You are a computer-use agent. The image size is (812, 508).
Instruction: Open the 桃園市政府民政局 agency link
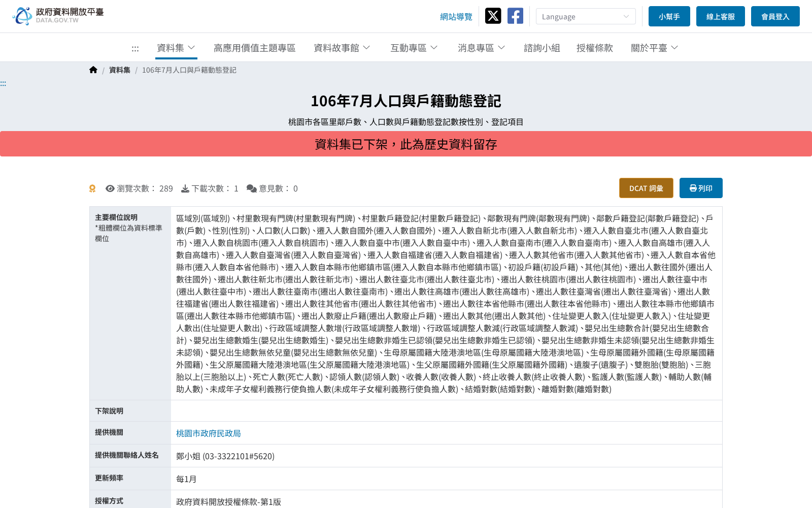click(208, 433)
